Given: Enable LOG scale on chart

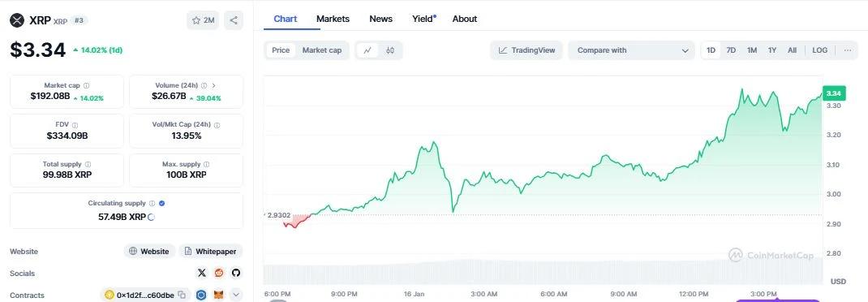Looking at the screenshot, I should pyautogui.click(x=820, y=50).
